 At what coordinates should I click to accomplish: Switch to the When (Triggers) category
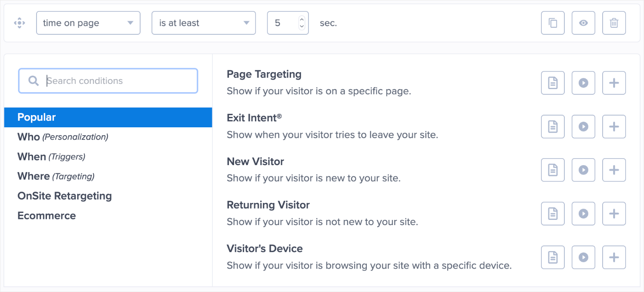point(51,156)
